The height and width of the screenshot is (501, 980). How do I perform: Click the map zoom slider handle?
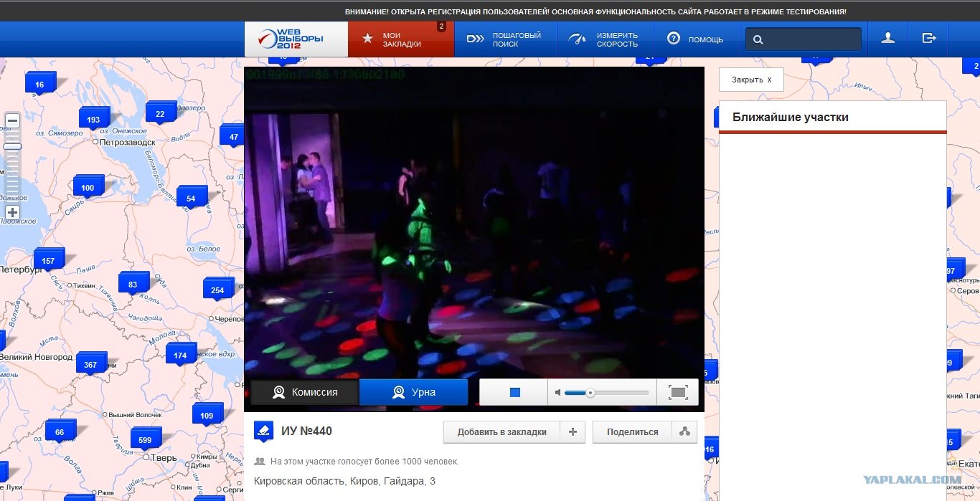tap(12, 147)
